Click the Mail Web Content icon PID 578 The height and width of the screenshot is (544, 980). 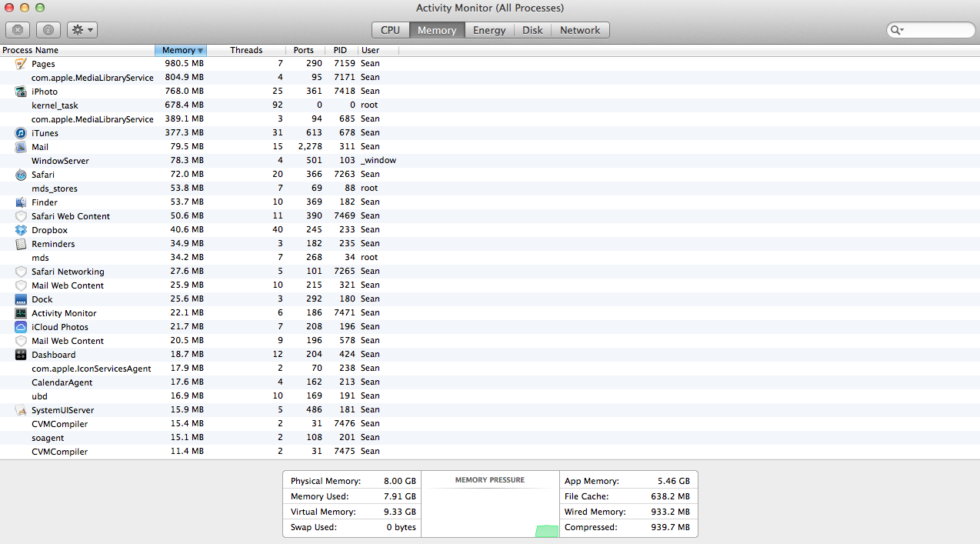[21, 341]
